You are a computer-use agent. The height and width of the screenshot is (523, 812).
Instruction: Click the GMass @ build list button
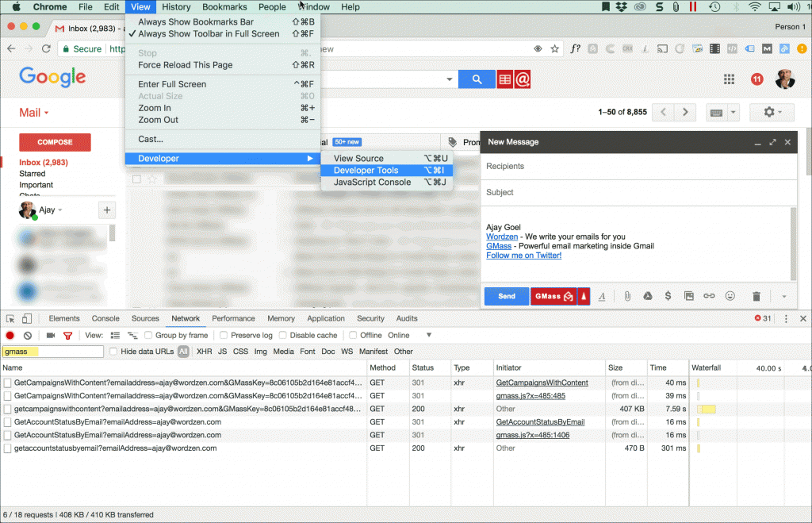pyautogui.click(x=523, y=79)
